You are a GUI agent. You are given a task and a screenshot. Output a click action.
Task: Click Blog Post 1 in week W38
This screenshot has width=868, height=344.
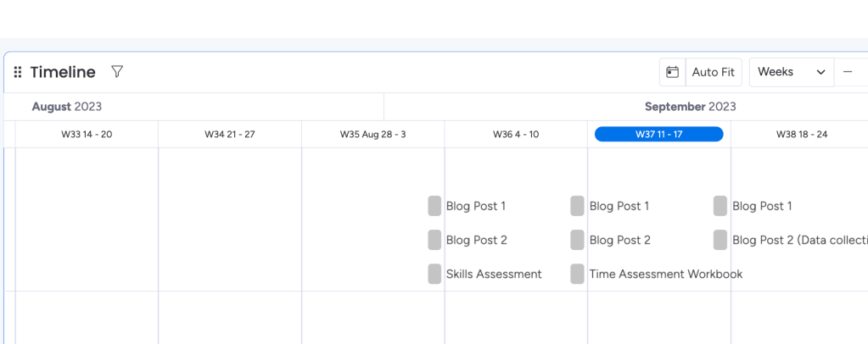pos(761,206)
